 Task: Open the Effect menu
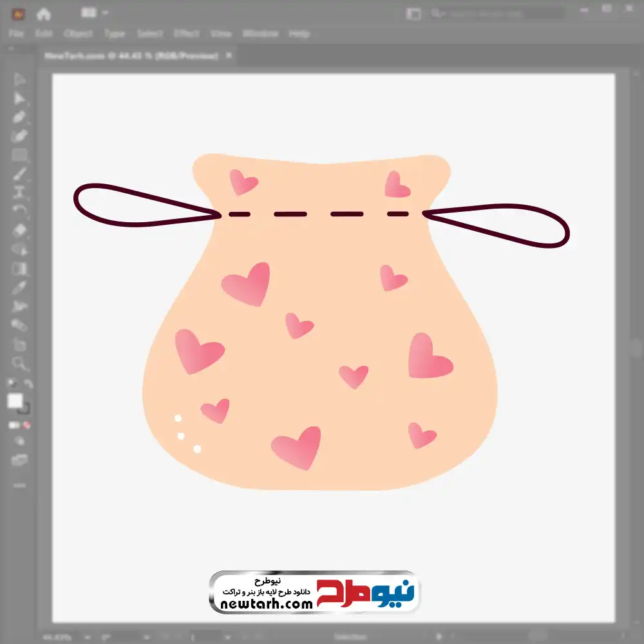tap(186, 33)
